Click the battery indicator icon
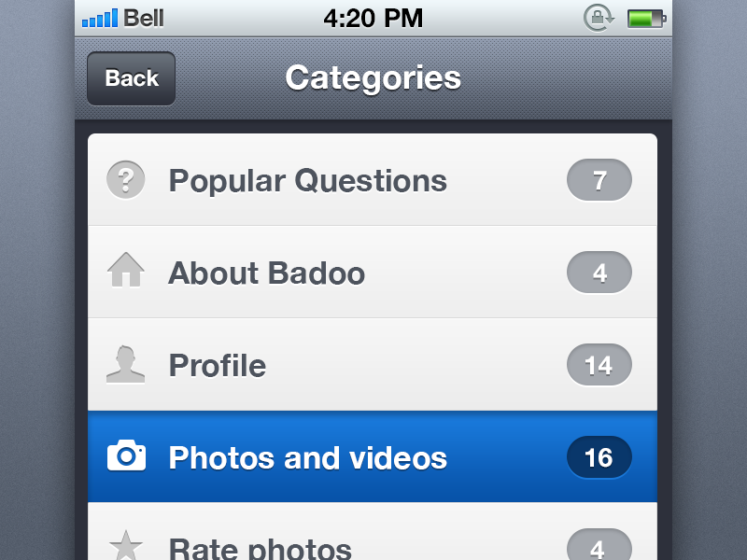747x560 pixels. click(646, 18)
